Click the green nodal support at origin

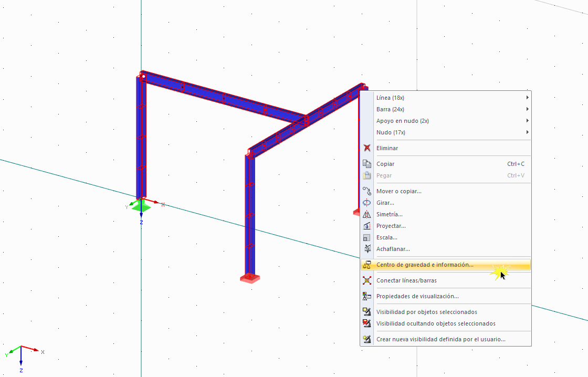[x=141, y=206]
